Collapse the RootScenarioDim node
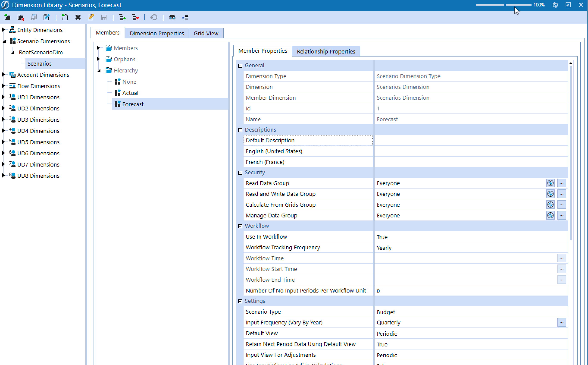Viewport: 588px width, 365px height. tap(13, 52)
